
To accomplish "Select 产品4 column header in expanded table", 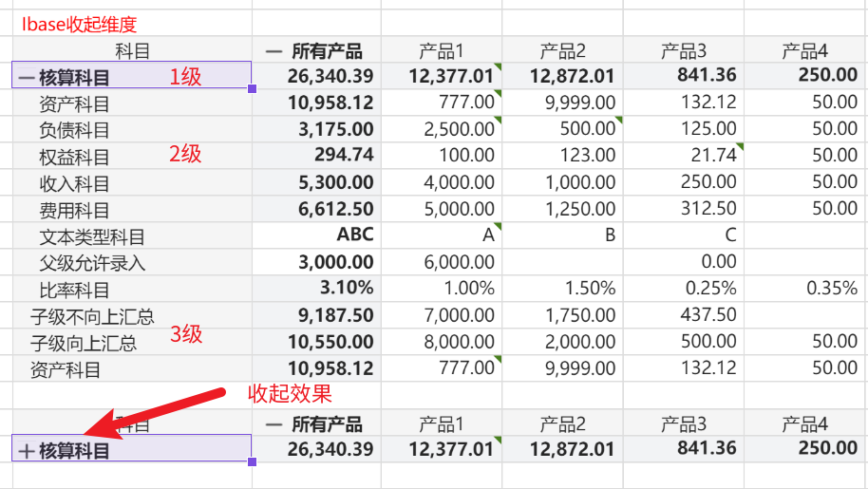I will [804, 51].
